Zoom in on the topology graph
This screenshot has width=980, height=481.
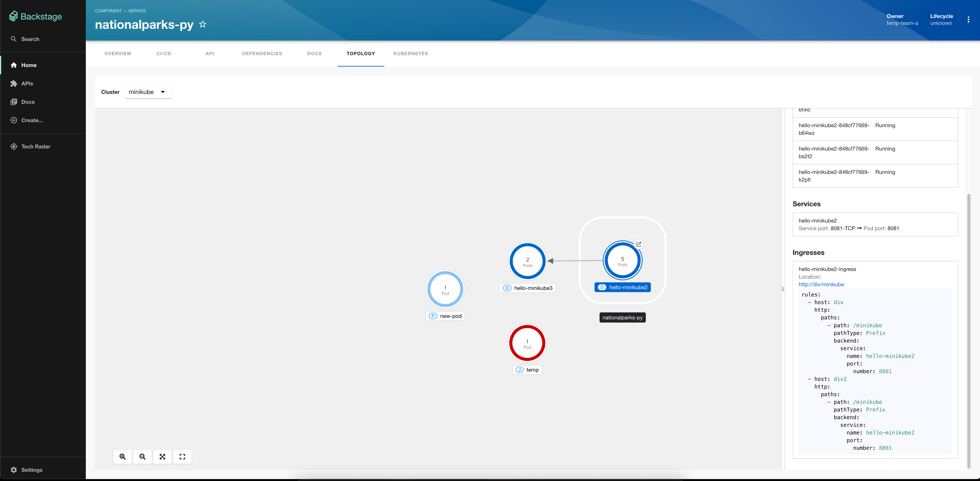click(x=122, y=457)
